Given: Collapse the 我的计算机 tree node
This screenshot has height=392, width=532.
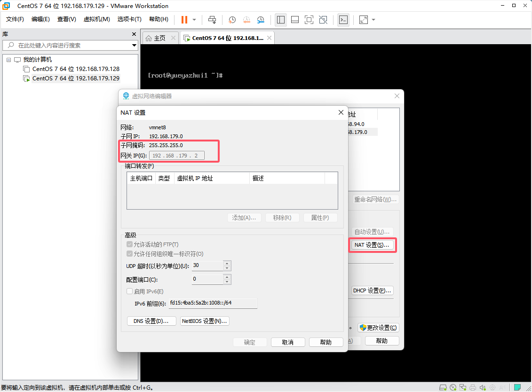Looking at the screenshot, I should coord(9,60).
